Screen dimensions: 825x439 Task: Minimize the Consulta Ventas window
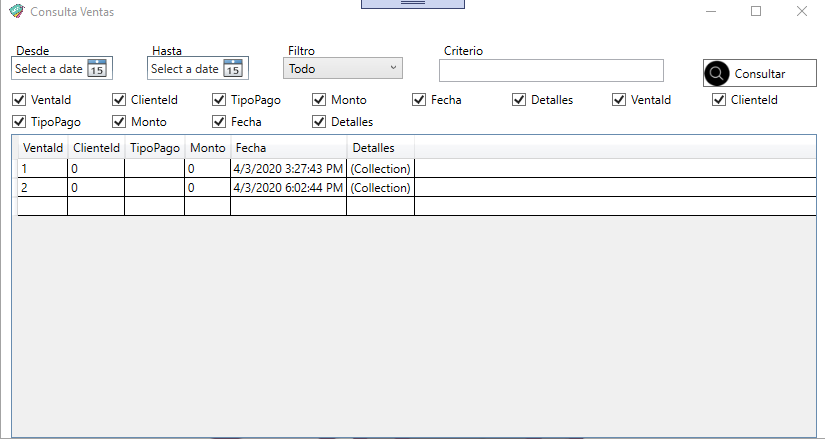(x=711, y=11)
